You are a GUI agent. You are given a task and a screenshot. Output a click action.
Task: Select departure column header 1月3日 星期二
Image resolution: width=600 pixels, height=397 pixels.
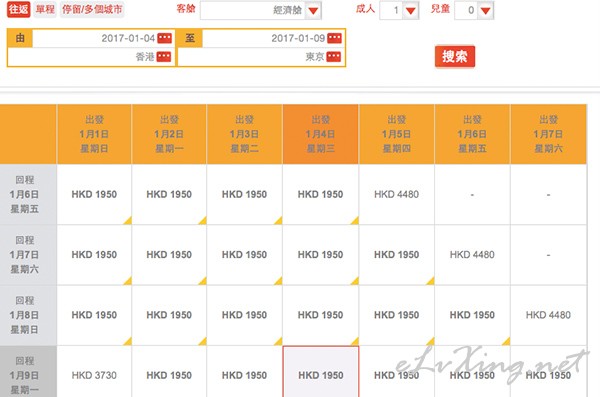tap(245, 134)
